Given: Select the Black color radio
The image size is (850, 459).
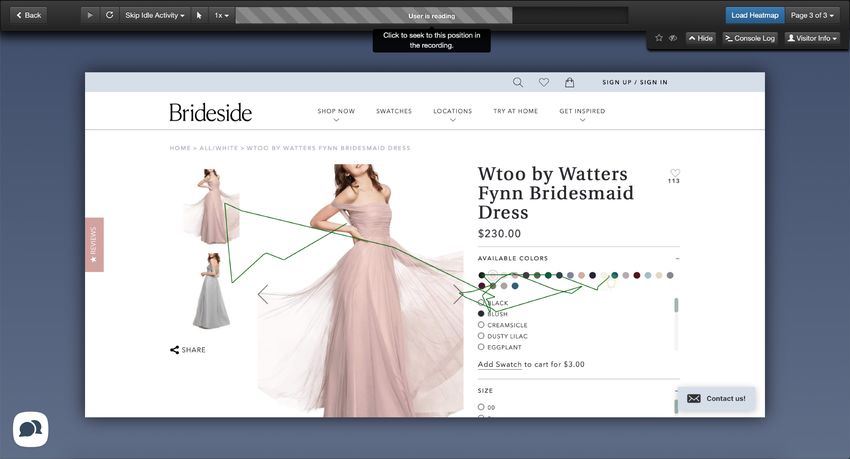Looking at the screenshot, I should (481, 302).
